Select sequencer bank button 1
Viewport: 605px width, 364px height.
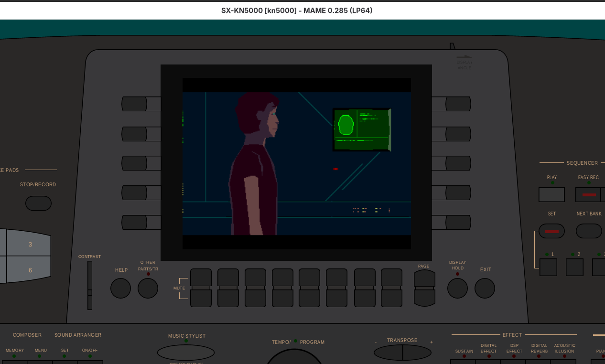(548, 267)
